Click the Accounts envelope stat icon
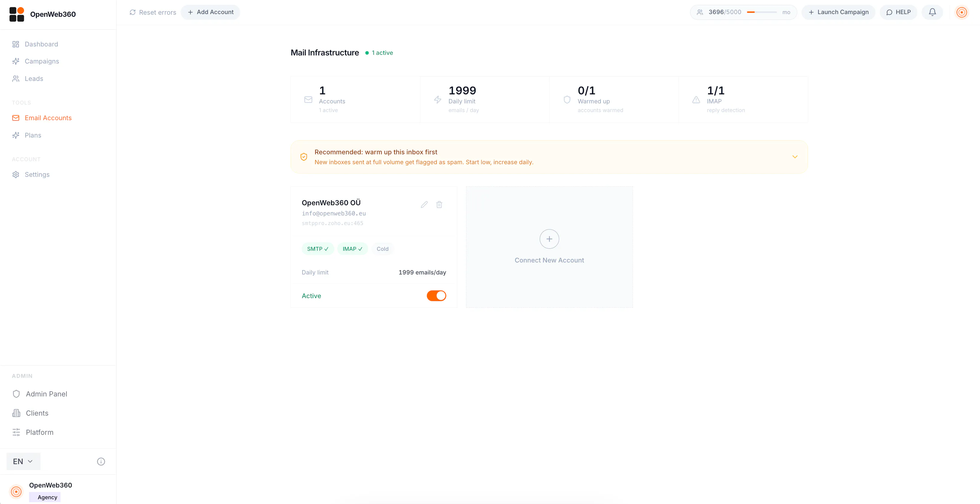Viewport: 980px width, 504px height. click(x=308, y=100)
